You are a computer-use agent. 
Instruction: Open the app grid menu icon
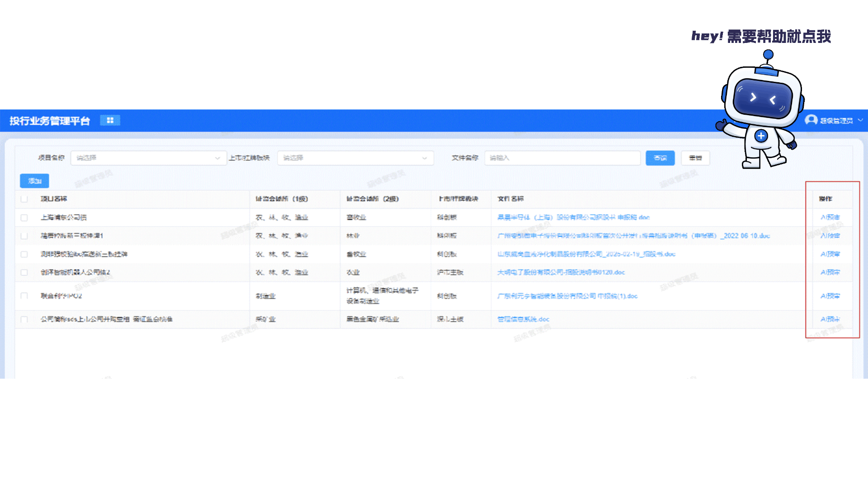110,120
